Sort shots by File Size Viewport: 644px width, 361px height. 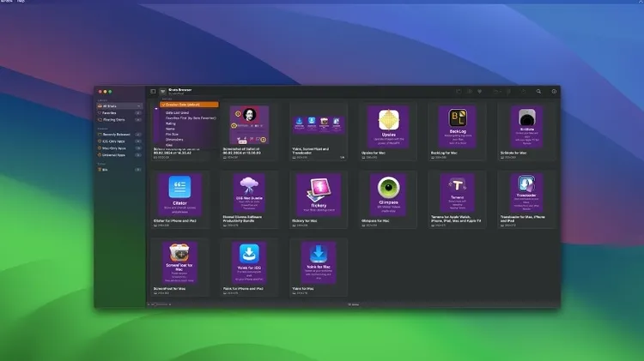pyautogui.click(x=173, y=133)
